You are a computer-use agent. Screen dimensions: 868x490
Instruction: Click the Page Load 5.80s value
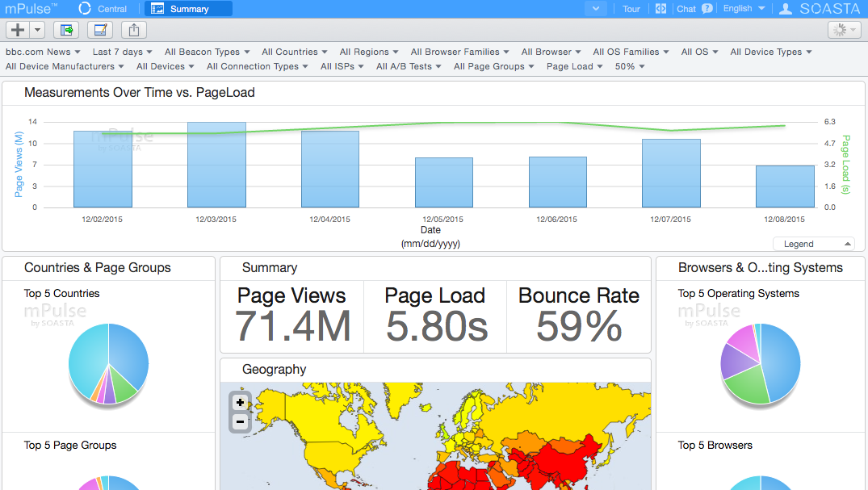point(437,326)
